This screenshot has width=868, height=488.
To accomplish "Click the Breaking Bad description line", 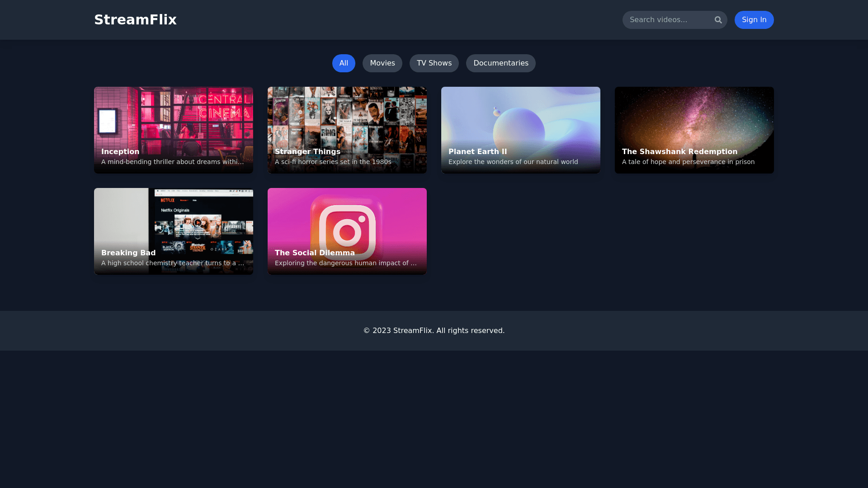I will (173, 263).
